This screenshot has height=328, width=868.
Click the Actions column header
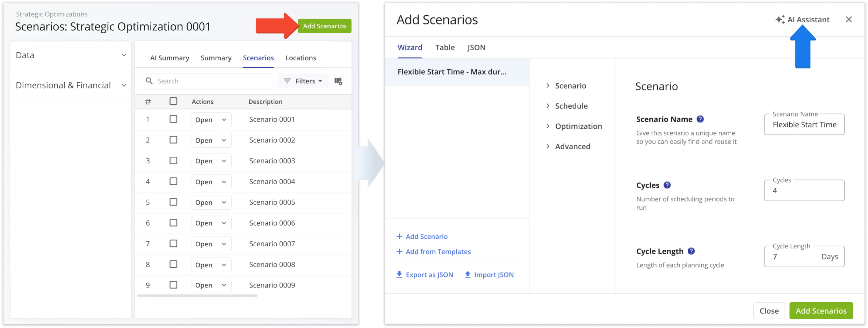pos(202,102)
